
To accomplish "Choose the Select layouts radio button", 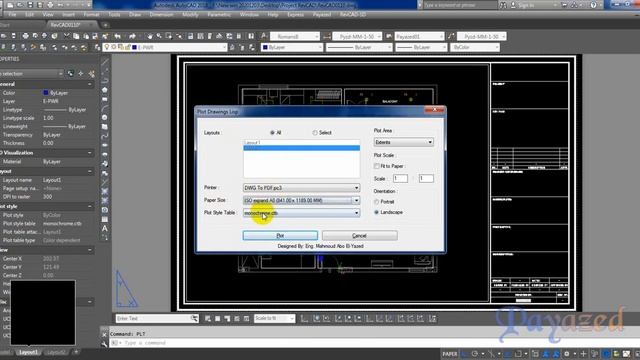I will 315,133.
